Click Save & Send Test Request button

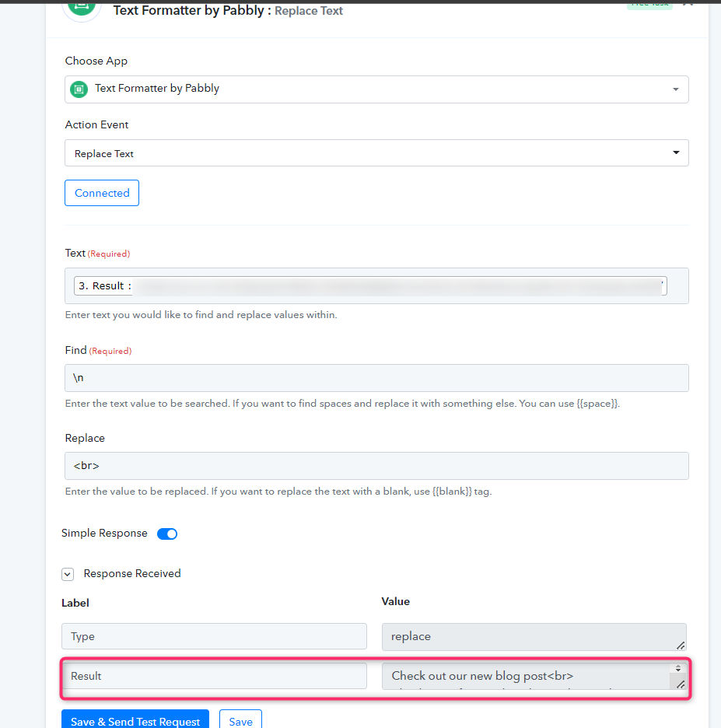pos(135,720)
